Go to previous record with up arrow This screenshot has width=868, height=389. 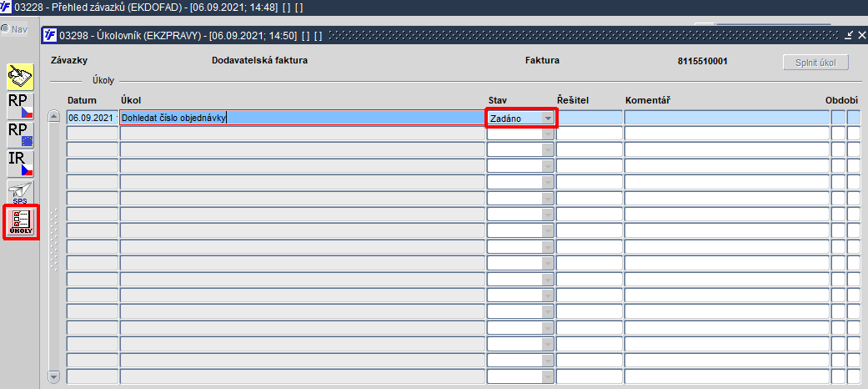pyautogui.click(x=53, y=116)
